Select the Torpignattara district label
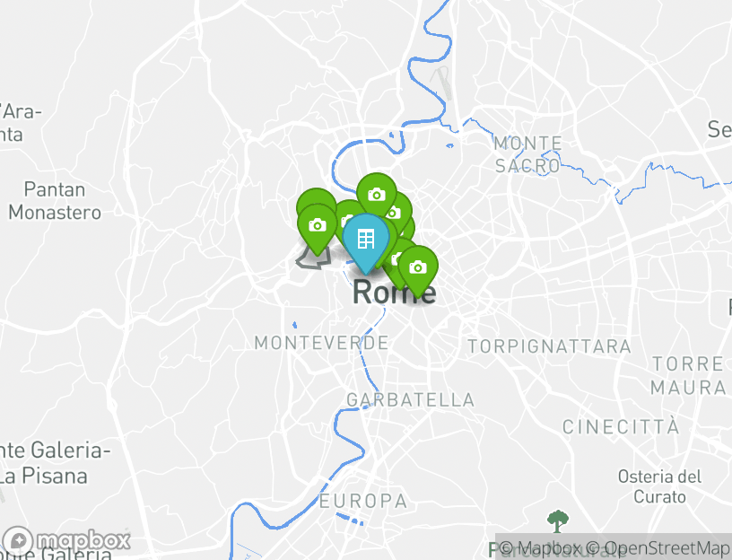The image size is (732, 560). tap(550, 346)
